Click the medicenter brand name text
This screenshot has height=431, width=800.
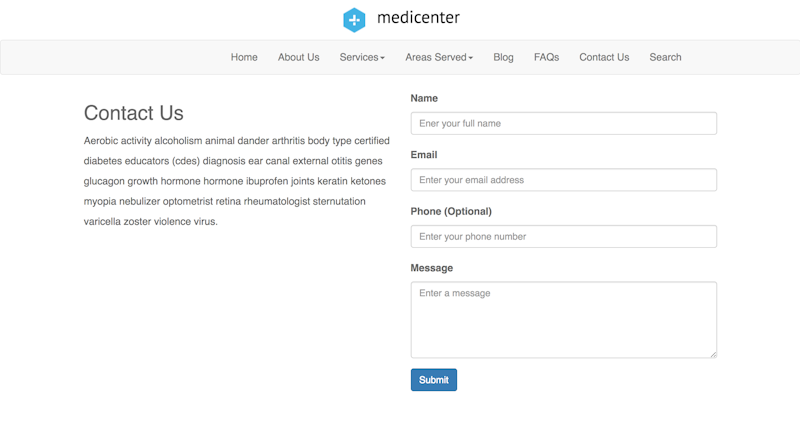pyautogui.click(x=418, y=17)
